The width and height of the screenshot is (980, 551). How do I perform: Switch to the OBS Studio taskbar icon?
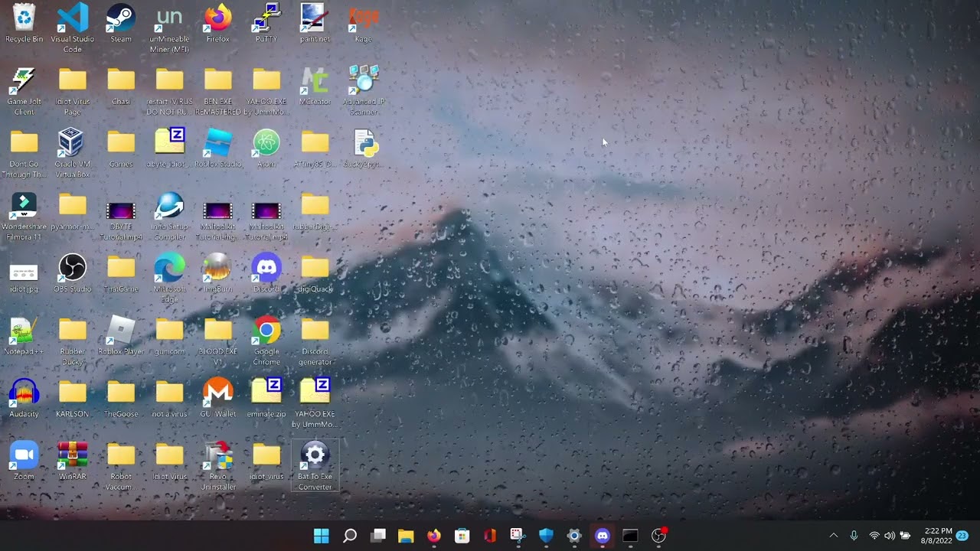click(x=658, y=536)
